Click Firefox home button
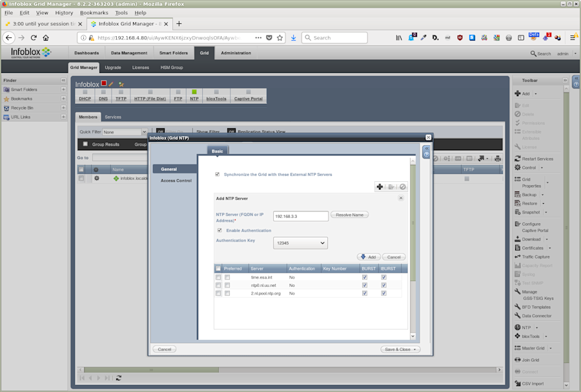 tap(46, 38)
